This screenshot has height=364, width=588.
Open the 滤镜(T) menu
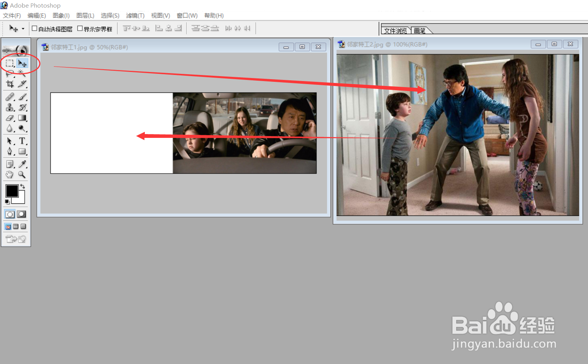click(135, 16)
